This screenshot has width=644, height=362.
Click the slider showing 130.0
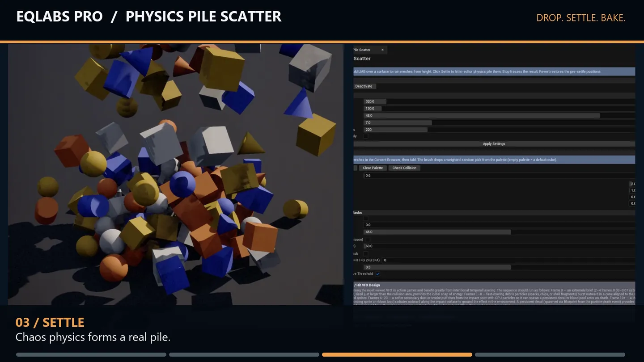tap(499, 109)
